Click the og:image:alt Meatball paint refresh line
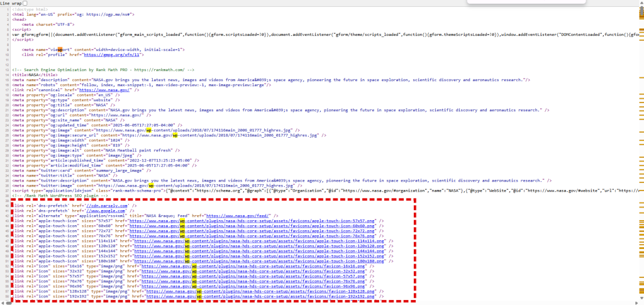This screenshot has height=305, width=644. point(96,150)
